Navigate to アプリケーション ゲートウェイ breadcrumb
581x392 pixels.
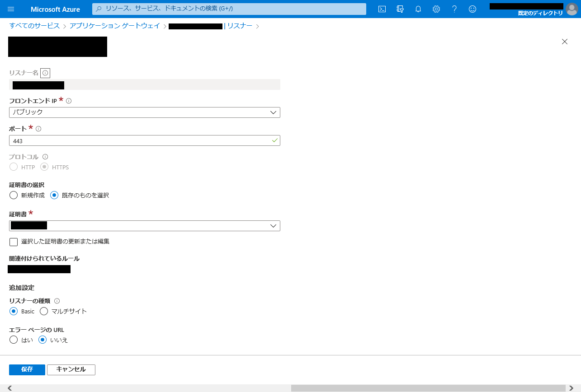click(115, 26)
